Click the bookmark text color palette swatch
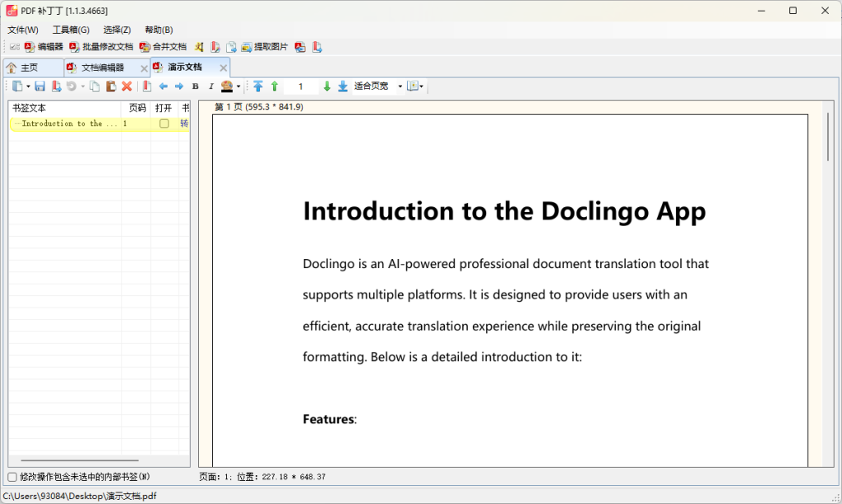Image resolution: width=842 pixels, height=504 pixels. click(x=226, y=86)
